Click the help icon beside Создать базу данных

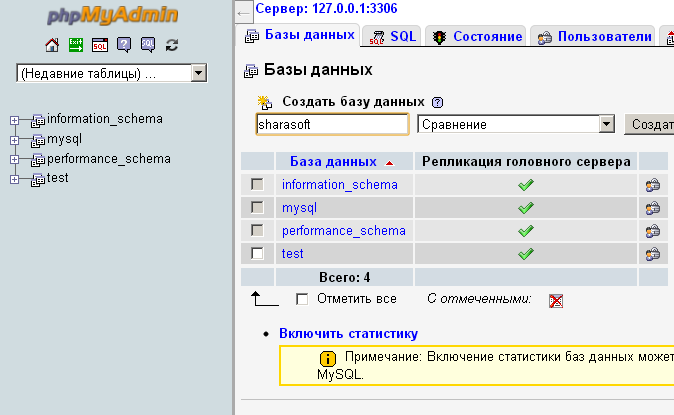pyautogui.click(x=437, y=102)
